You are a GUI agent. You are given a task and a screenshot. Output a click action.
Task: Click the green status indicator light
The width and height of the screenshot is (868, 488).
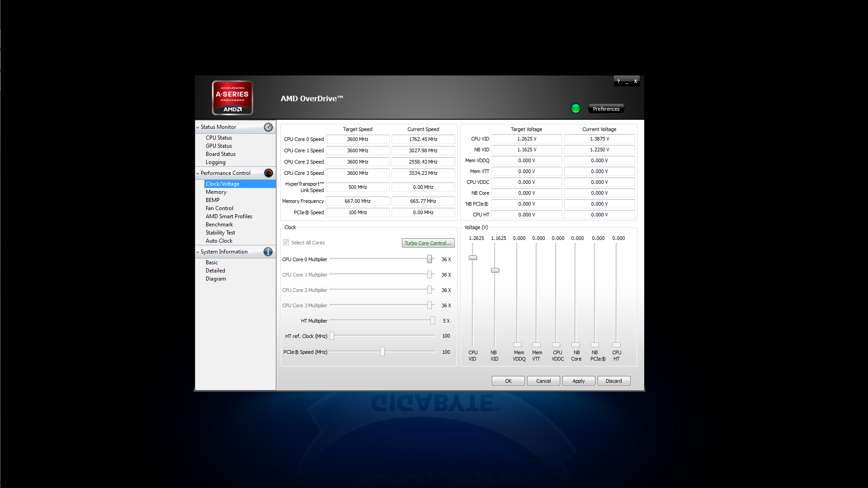tap(576, 108)
